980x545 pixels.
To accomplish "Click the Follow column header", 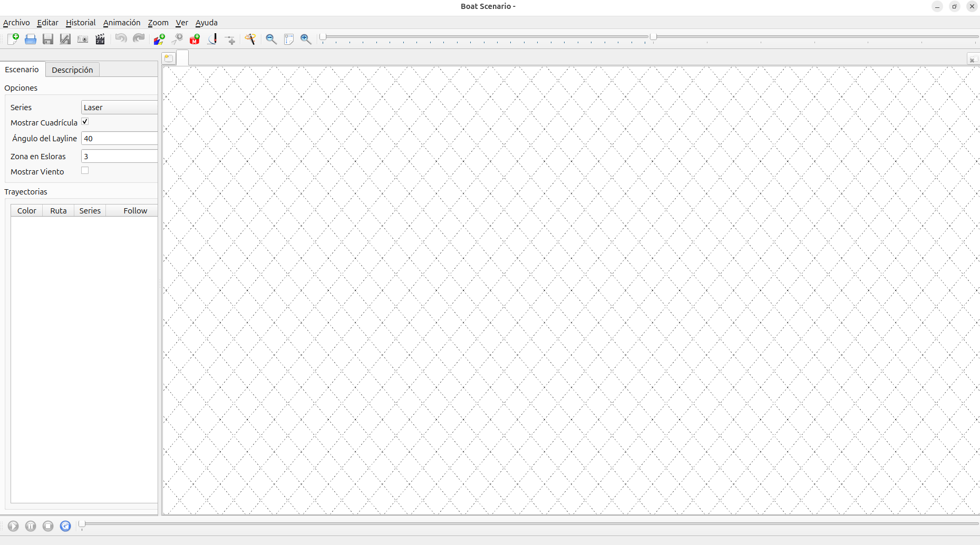I will click(135, 211).
